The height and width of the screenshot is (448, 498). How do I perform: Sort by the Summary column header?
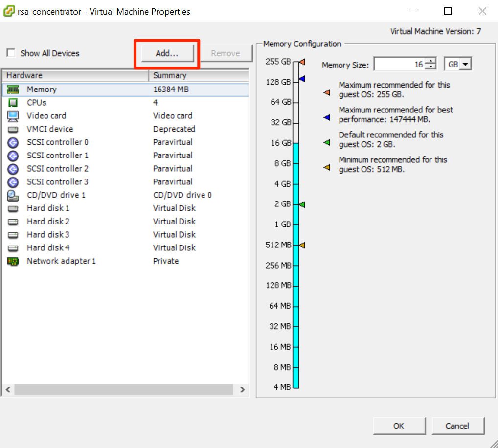click(198, 75)
